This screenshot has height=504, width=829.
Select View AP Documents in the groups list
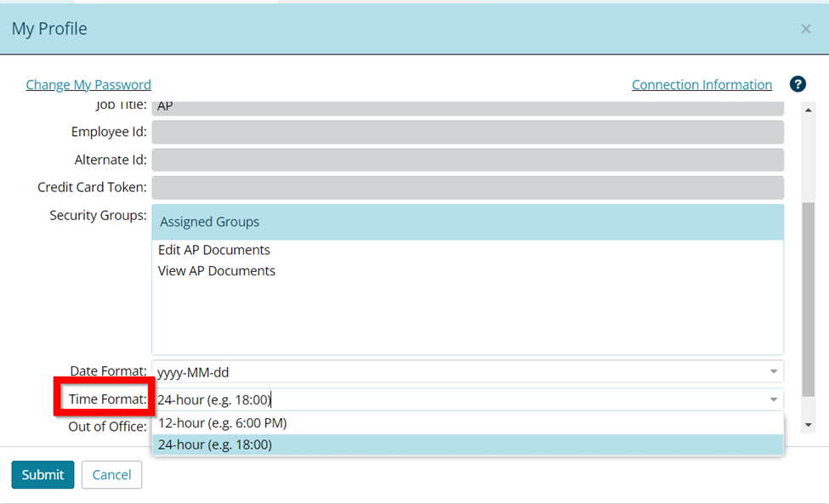tap(217, 271)
